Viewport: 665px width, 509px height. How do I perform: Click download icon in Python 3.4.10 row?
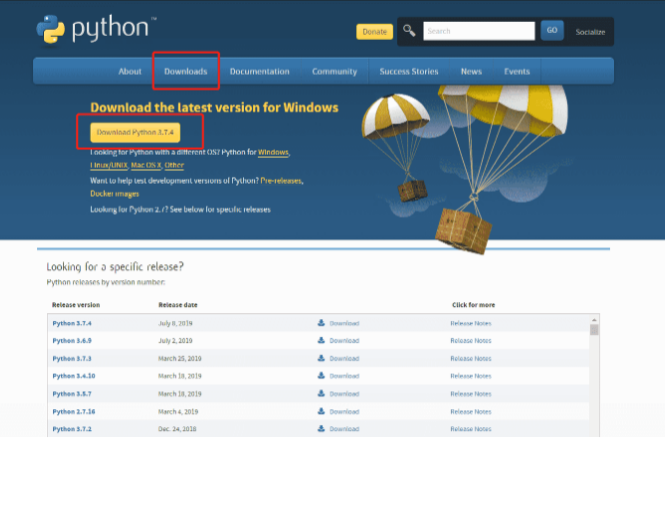coord(321,375)
